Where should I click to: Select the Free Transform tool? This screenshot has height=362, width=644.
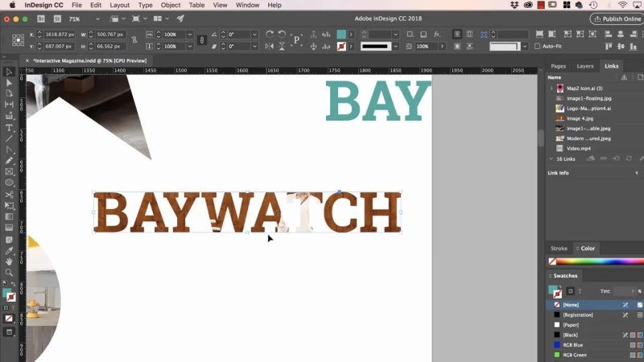coord(9,206)
